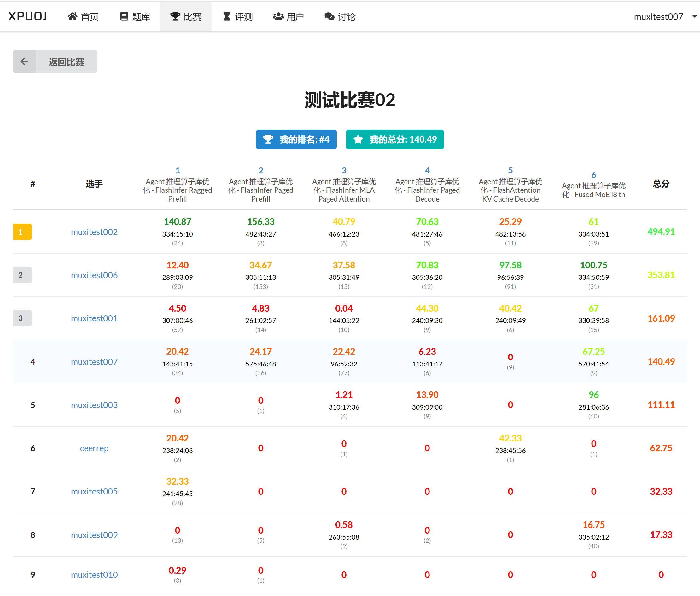Click muxitest002 score 140.87

coord(177,222)
